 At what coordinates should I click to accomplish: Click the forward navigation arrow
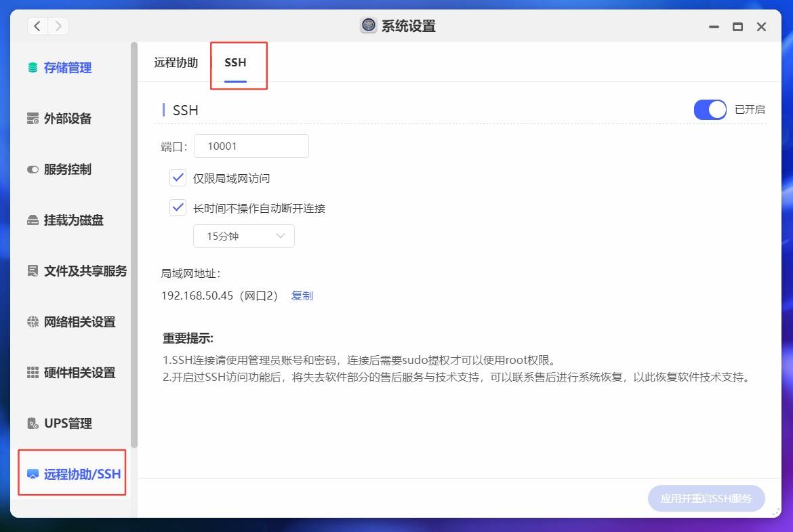click(x=58, y=26)
